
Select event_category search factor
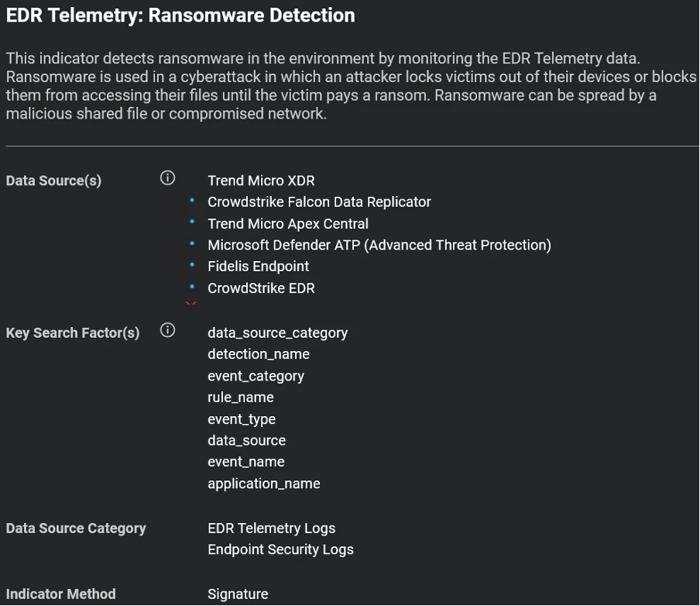click(x=256, y=376)
